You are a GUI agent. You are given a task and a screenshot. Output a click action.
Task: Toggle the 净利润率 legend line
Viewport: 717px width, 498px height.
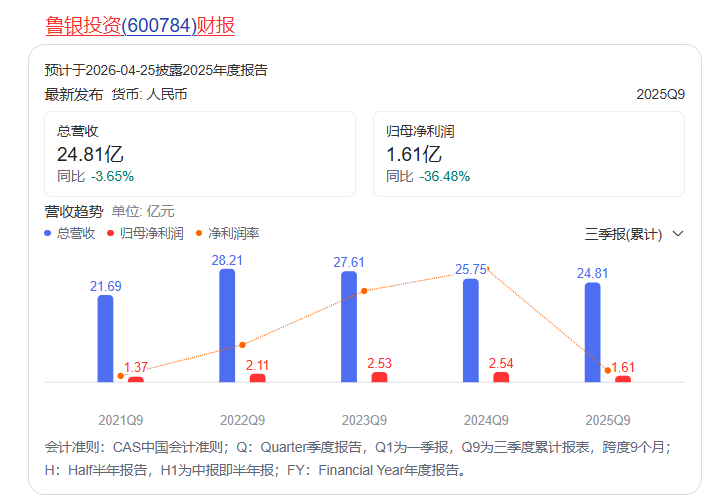pyautogui.click(x=233, y=233)
